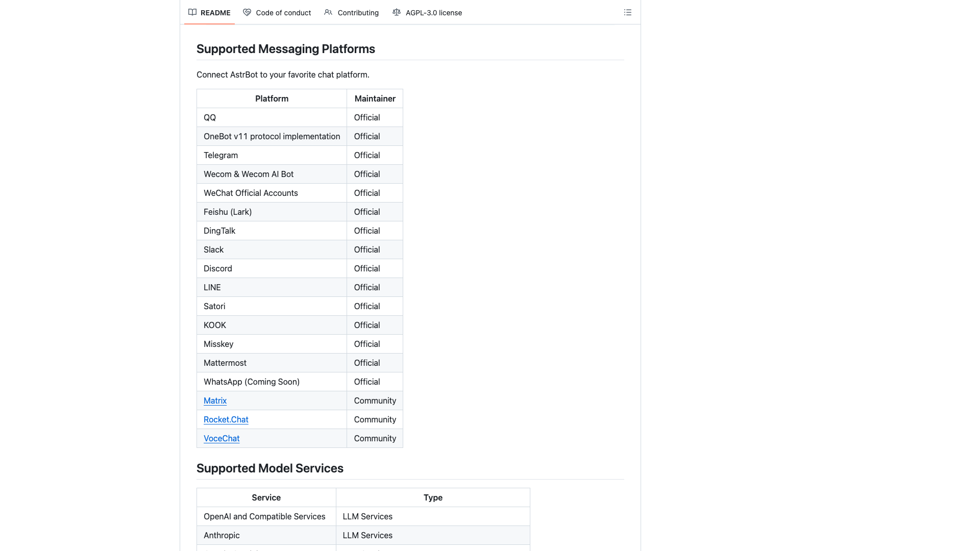
Task: Click the Supported Messaging Platforms heading
Action: pos(285,49)
